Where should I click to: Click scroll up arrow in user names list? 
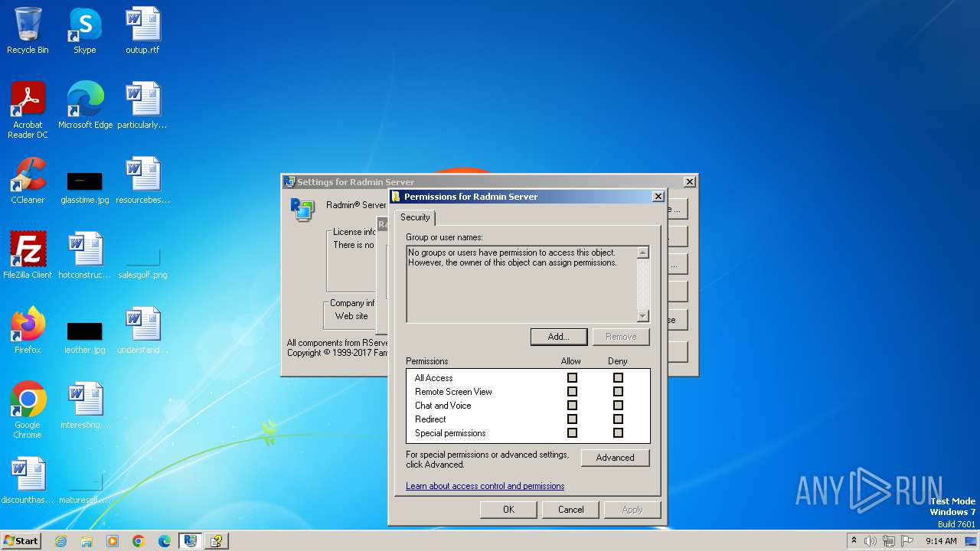coord(642,253)
